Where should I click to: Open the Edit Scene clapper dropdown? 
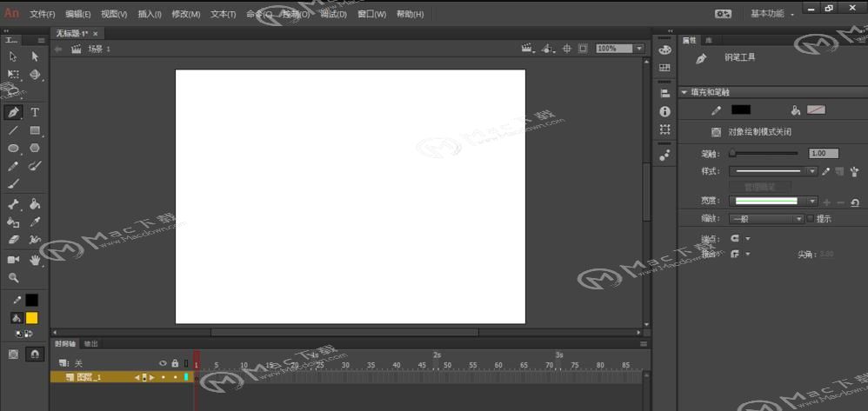click(528, 49)
